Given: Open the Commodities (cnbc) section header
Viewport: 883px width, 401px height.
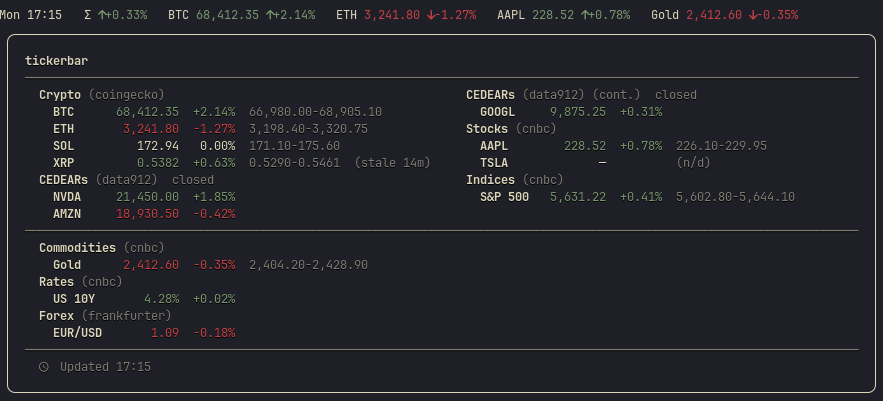Looking at the screenshot, I should pyautogui.click(x=101, y=248).
